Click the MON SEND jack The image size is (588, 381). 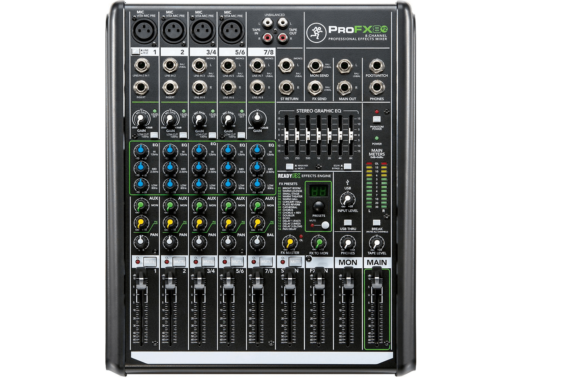[x=315, y=66]
